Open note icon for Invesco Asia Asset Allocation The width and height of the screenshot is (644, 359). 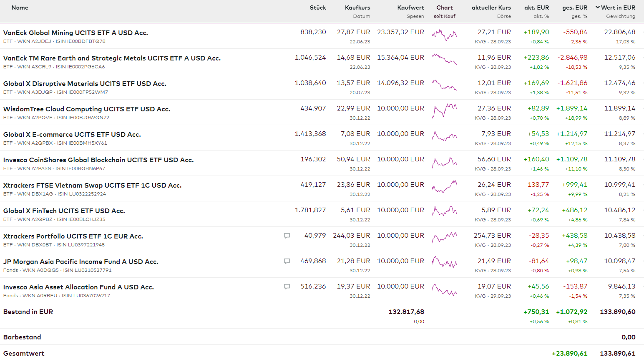[x=287, y=287]
